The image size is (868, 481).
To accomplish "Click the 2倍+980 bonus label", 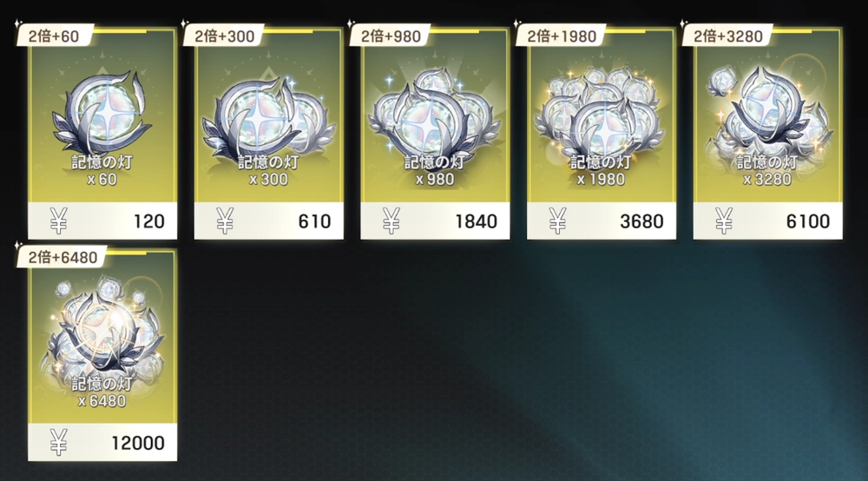I will [391, 36].
